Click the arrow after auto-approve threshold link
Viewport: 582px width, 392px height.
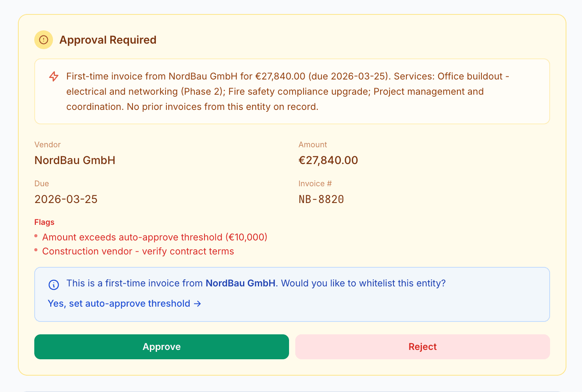(198, 304)
